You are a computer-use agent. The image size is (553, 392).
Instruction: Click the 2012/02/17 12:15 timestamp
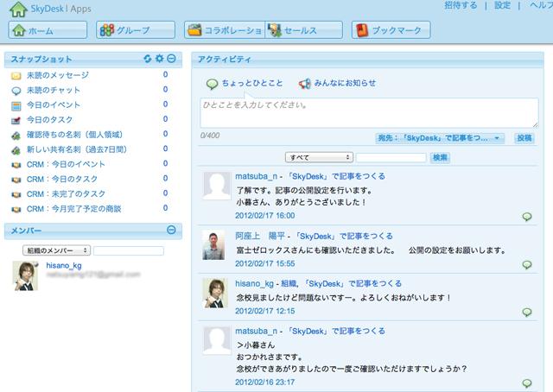pos(265,311)
